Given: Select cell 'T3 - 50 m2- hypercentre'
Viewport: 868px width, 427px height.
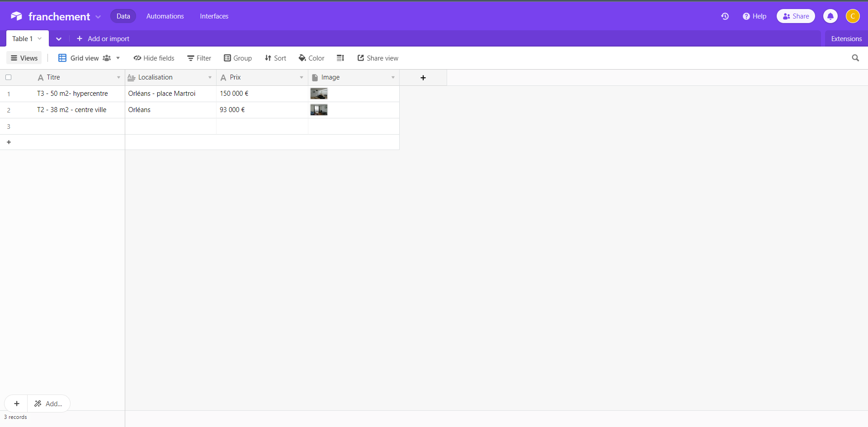Looking at the screenshot, I should coord(72,94).
